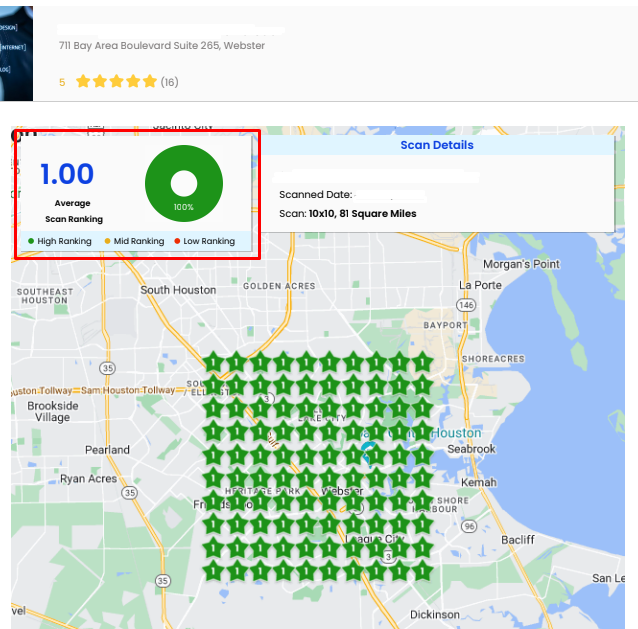Click the Morgan's Point map label

(521, 264)
